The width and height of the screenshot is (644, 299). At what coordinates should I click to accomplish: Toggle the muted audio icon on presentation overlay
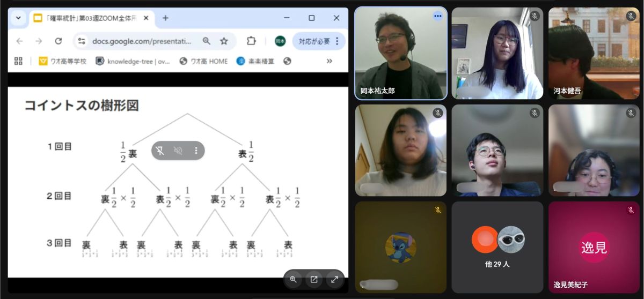(178, 151)
